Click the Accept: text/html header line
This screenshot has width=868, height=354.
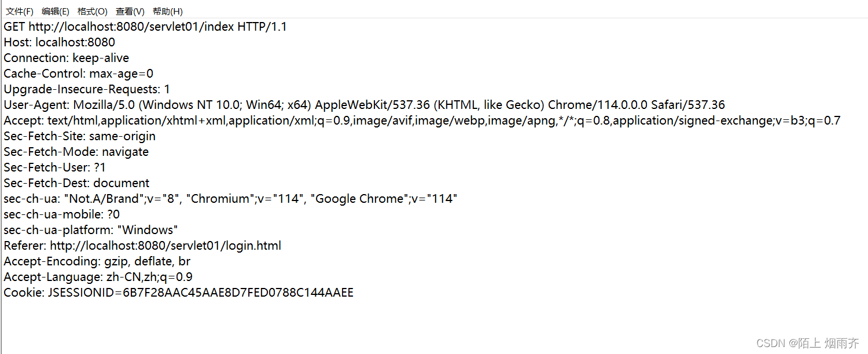[422, 121]
